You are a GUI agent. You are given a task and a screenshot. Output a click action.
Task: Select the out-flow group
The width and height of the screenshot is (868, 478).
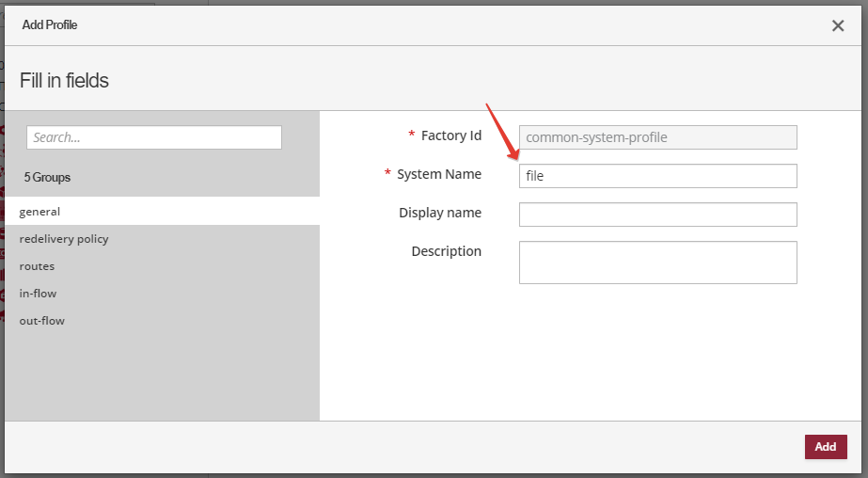42,321
